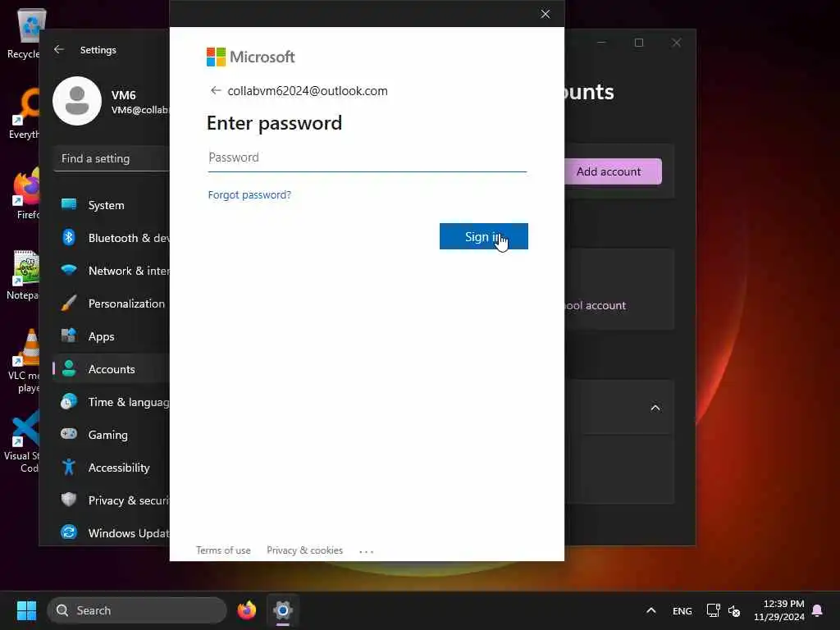The width and height of the screenshot is (840, 630).
Task: Click the Settings window back arrow
Action: tap(59, 49)
